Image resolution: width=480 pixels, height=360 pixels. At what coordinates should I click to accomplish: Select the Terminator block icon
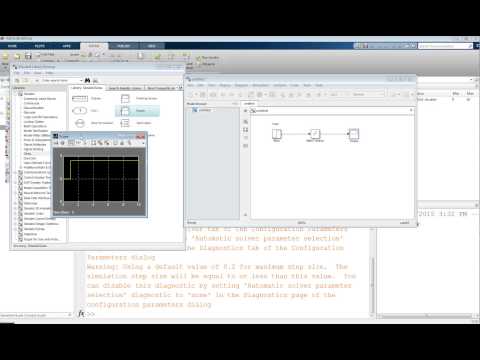tap(125, 123)
